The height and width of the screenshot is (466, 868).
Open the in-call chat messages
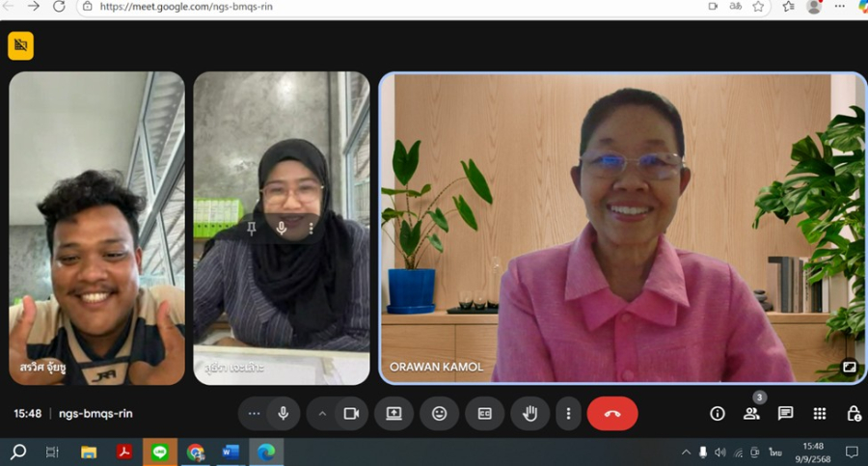point(785,413)
